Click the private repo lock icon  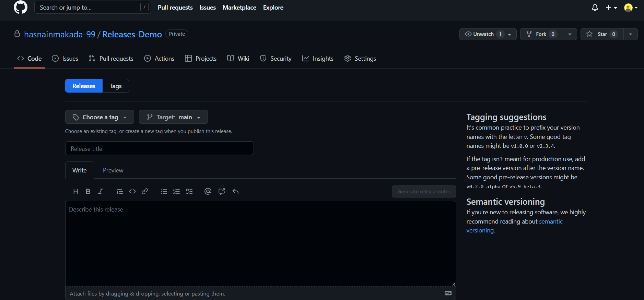click(x=17, y=34)
